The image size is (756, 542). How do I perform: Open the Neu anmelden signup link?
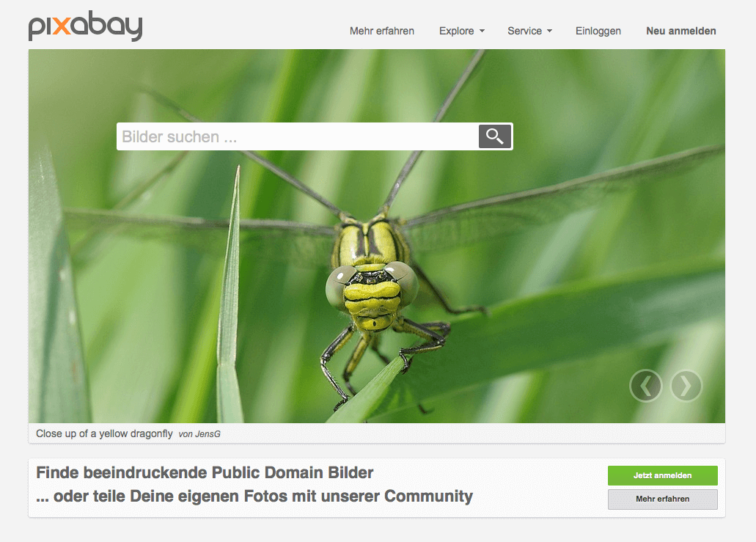[x=680, y=31]
